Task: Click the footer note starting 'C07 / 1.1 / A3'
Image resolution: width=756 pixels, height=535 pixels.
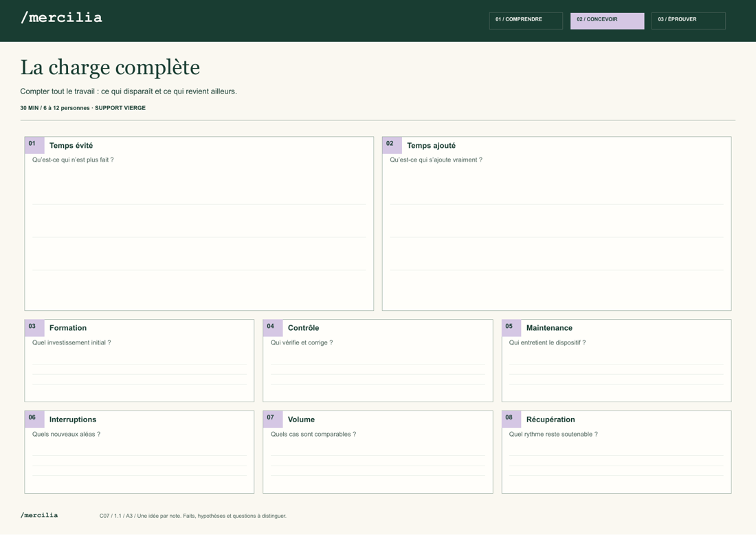Action: (x=193, y=516)
